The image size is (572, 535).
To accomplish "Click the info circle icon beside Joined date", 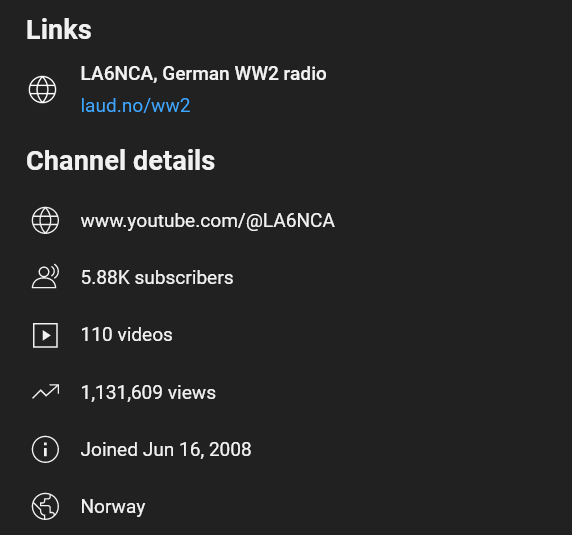I will coord(45,449).
